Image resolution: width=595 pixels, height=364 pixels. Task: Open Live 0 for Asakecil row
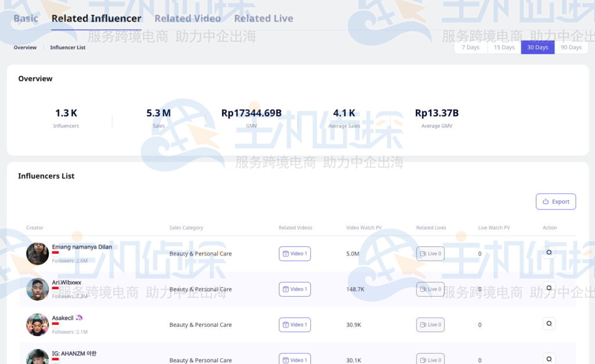tap(430, 325)
